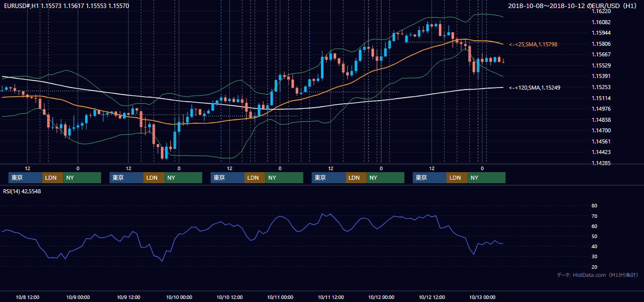Click price axis label 1.15529
This screenshot has height=302, width=644.
601,65
